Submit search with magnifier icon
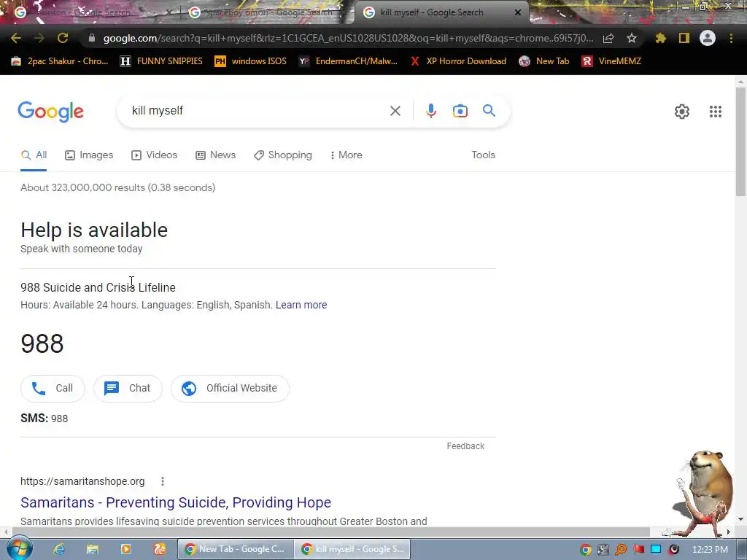This screenshot has width=747, height=560. point(489,111)
